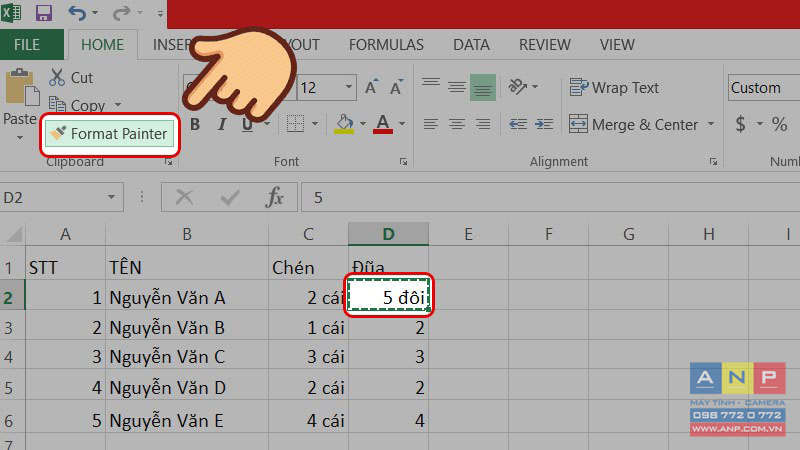Image resolution: width=800 pixels, height=450 pixels.
Task: Click the Format Painter button
Action: [110, 134]
